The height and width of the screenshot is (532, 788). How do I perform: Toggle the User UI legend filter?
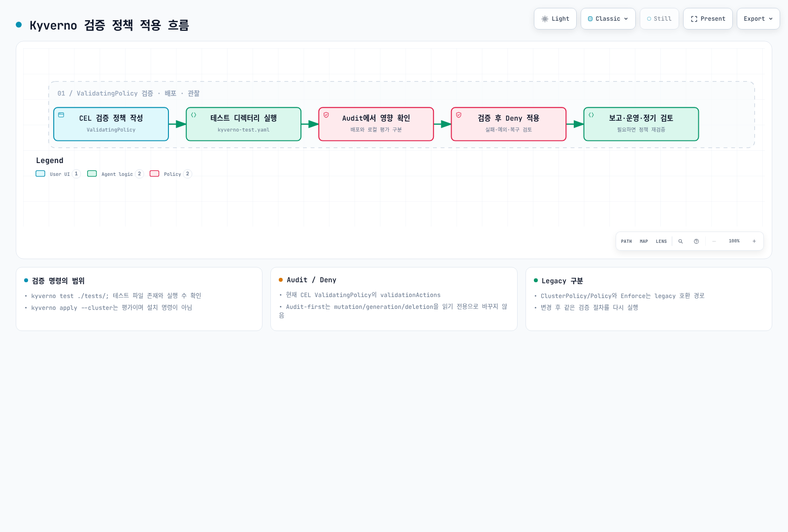(x=58, y=174)
